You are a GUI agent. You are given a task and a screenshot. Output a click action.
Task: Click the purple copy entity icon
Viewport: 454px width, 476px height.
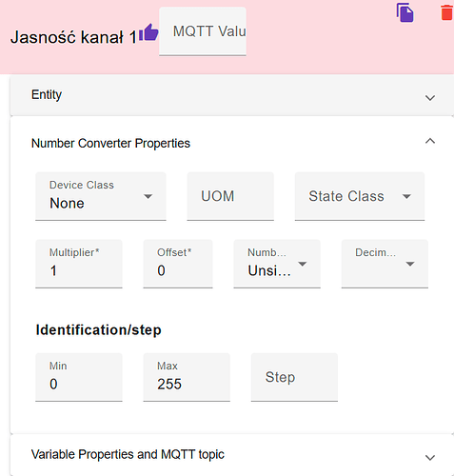tap(405, 12)
